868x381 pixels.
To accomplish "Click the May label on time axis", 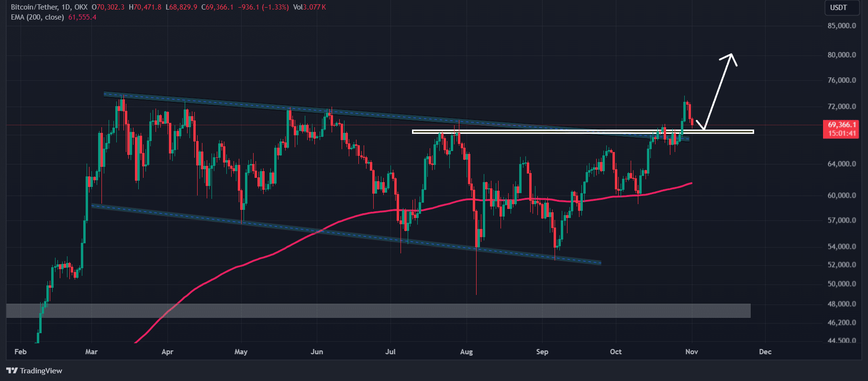I will (x=241, y=352).
